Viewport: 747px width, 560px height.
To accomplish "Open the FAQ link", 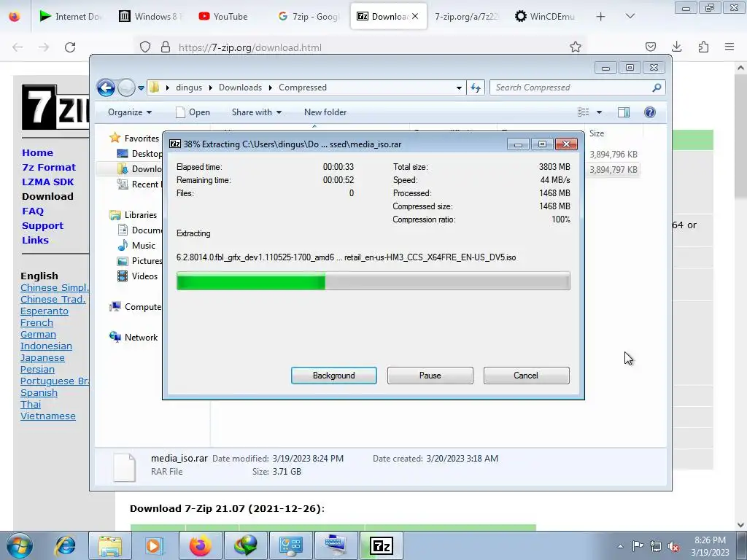I will (32, 211).
